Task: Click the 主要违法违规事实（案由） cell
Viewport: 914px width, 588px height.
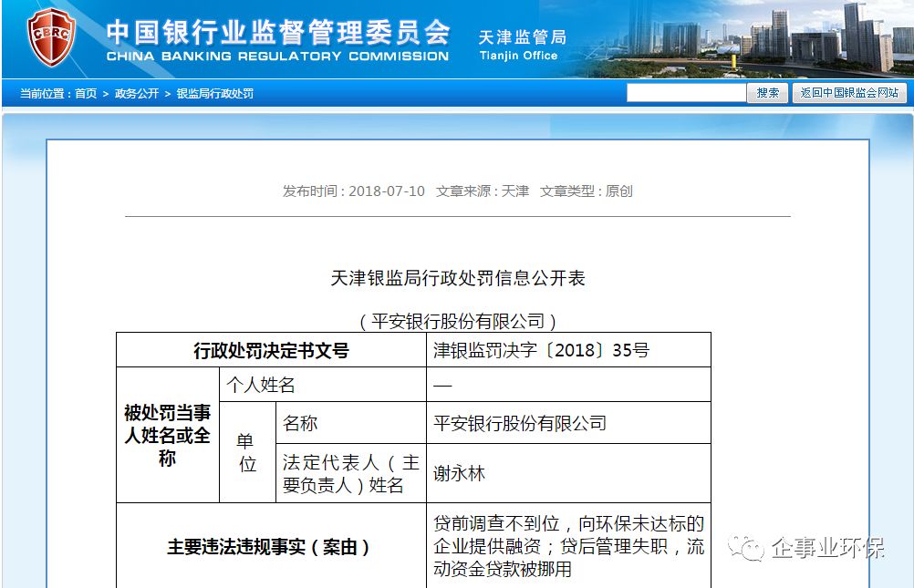Action: point(272,546)
